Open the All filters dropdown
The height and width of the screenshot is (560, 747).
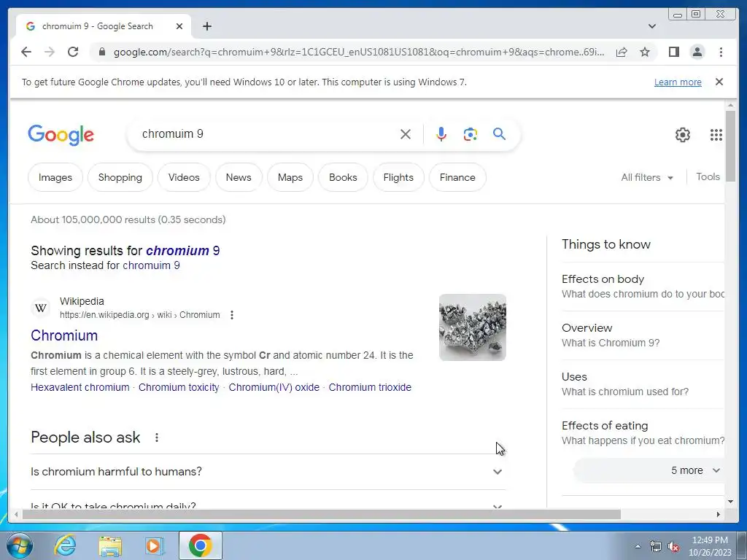click(x=647, y=177)
